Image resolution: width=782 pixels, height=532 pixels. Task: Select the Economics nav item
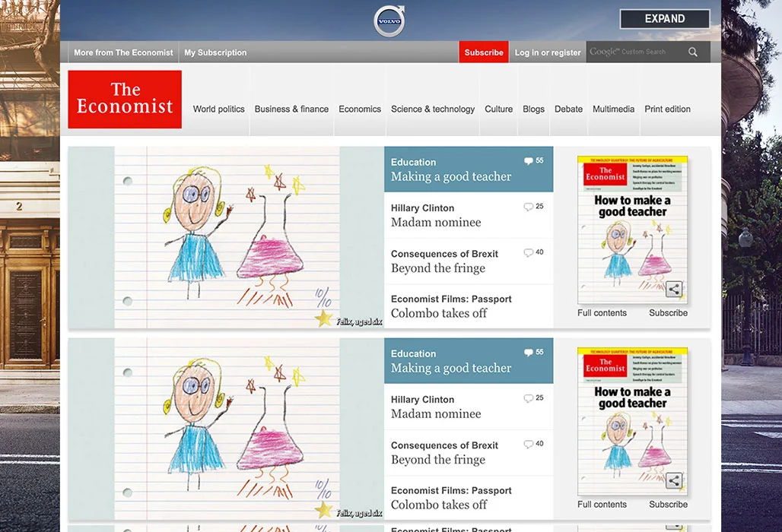pos(360,109)
